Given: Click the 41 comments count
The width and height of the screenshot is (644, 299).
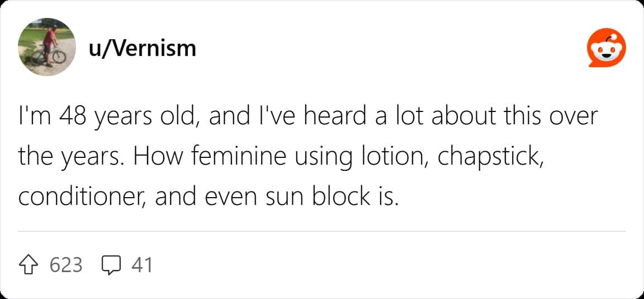Looking at the screenshot, I should pos(141,264).
